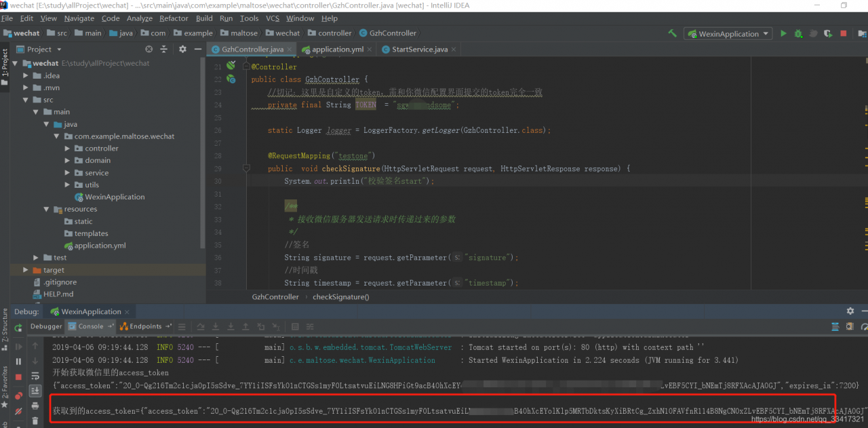
Task: Click the Project panel vertical scrollbar
Action: [203, 153]
